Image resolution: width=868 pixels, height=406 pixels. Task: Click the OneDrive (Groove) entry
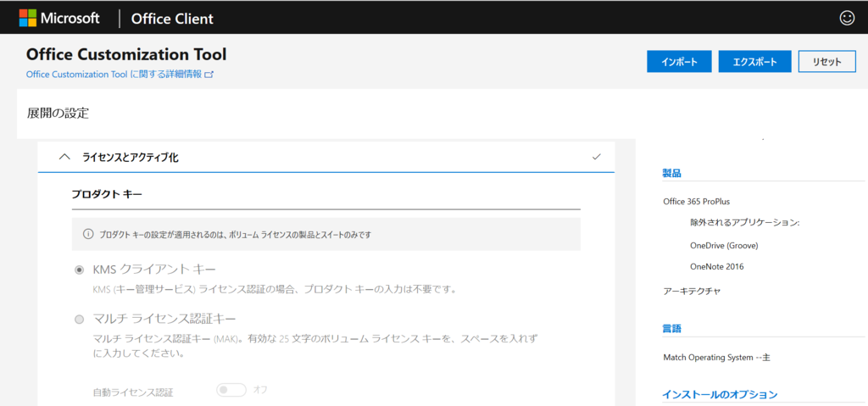tap(724, 245)
